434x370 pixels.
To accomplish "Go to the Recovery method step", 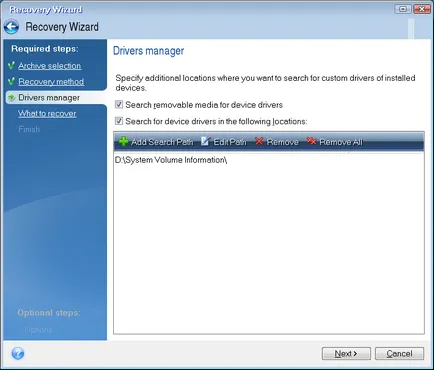I will tap(51, 82).
